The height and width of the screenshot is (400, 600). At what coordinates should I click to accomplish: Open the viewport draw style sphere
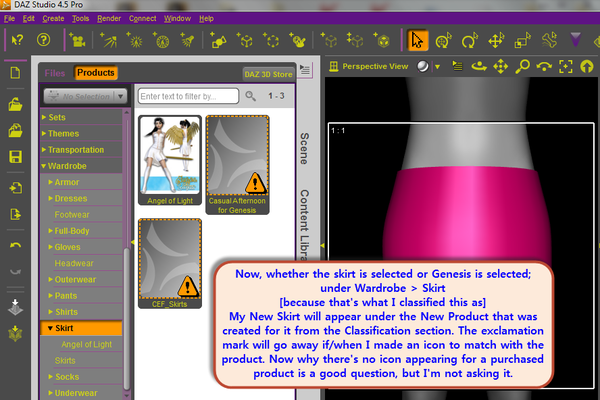[x=423, y=66]
